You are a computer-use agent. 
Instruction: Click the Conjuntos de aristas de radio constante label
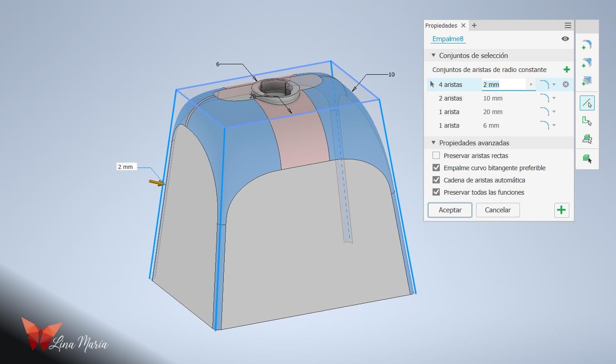(489, 70)
